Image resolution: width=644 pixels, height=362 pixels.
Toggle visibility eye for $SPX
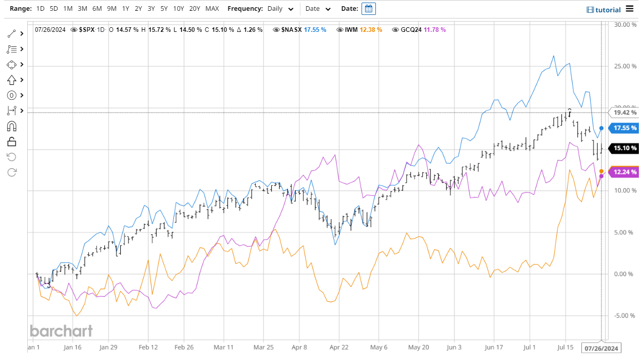click(x=74, y=30)
